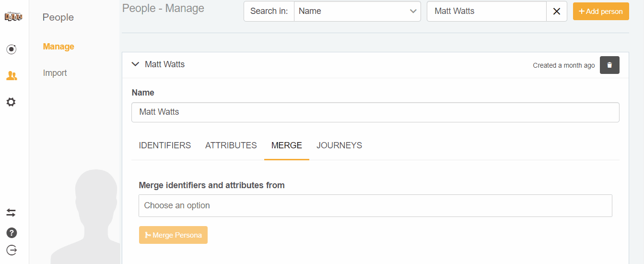Image resolution: width=644 pixels, height=264 pixels.
Task: Open the target/record circle sidebar icon
Action: 11,49
